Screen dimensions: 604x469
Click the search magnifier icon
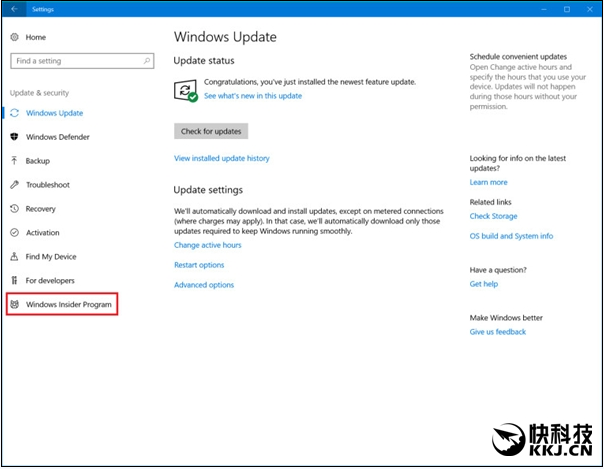click(x=147, y=61)
